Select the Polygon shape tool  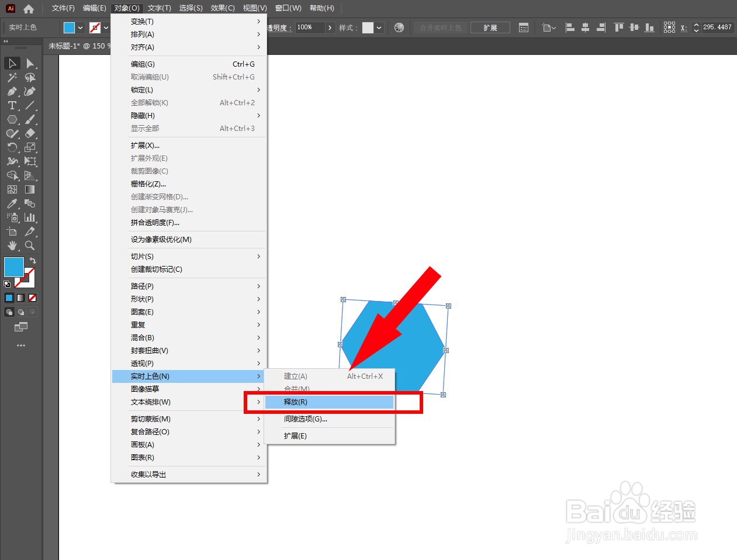(12, 119)
